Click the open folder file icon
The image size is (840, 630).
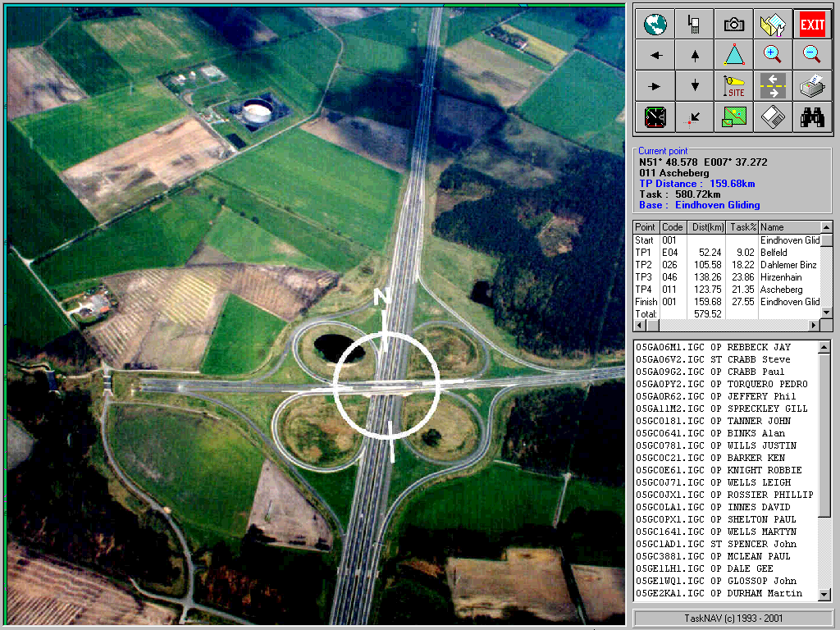pos(773,24)
